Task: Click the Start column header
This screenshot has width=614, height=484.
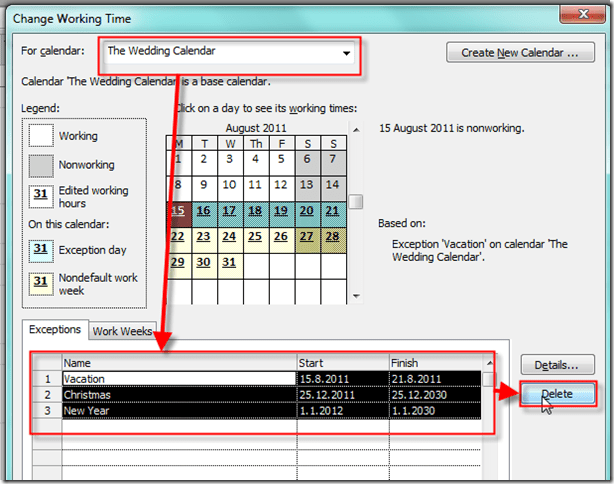Action: pyautogui.click(x=342, y=364)
